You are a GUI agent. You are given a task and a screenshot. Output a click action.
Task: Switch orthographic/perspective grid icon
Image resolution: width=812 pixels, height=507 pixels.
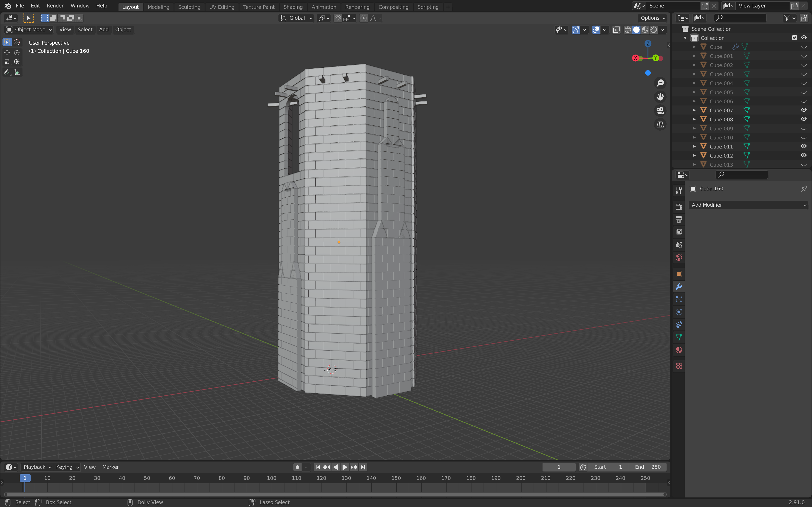[660, 124]
